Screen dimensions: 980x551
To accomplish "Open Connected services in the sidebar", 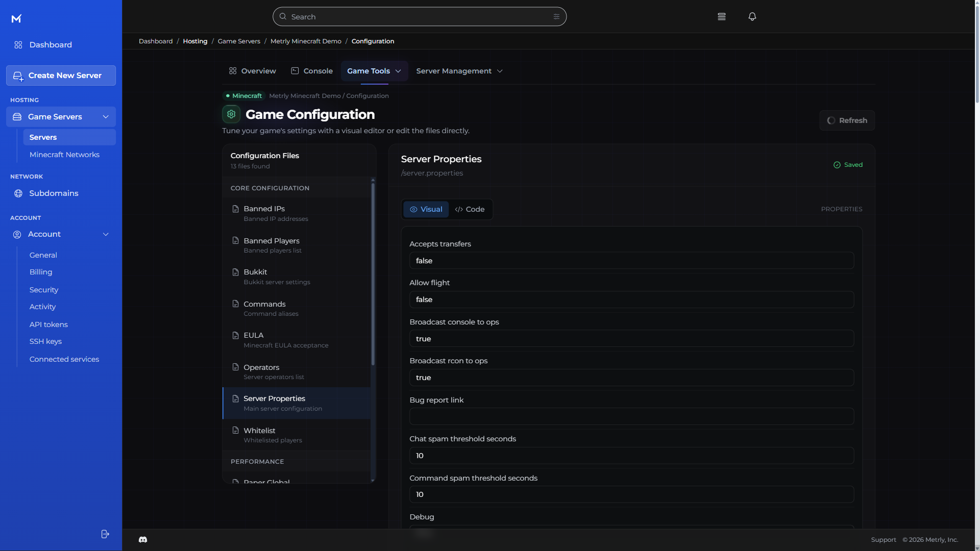I will click(64, 359).
